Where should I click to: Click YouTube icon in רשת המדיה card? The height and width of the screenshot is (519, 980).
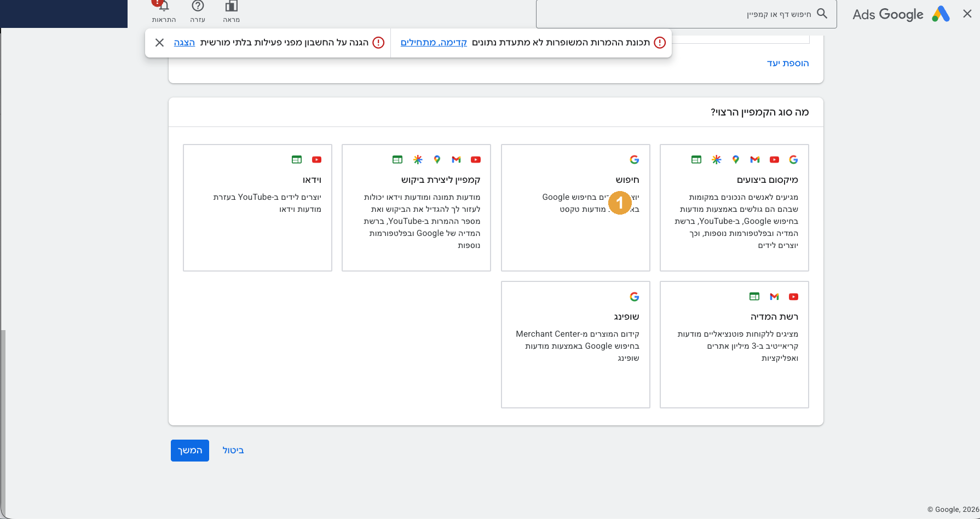(x=793, y=297)
